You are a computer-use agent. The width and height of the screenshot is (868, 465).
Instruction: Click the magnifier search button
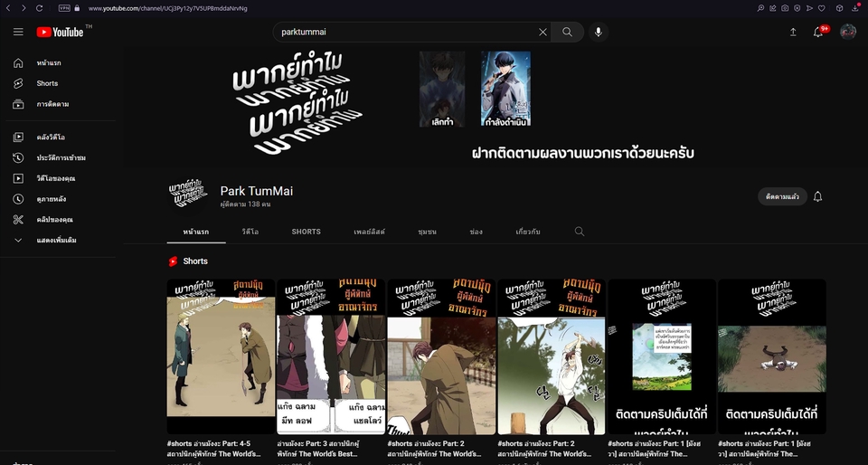tap(568, 32)
